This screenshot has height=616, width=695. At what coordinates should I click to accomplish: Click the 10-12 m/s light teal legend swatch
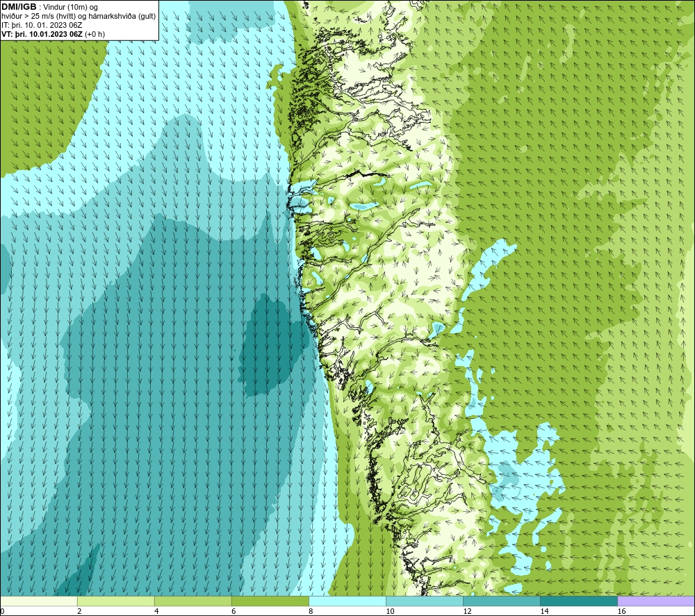[x=425, y=601]
